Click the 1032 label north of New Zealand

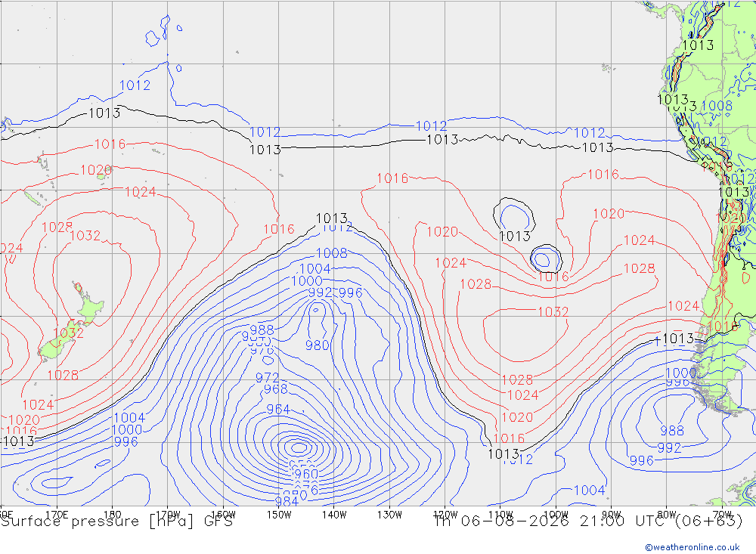(85, 235)
